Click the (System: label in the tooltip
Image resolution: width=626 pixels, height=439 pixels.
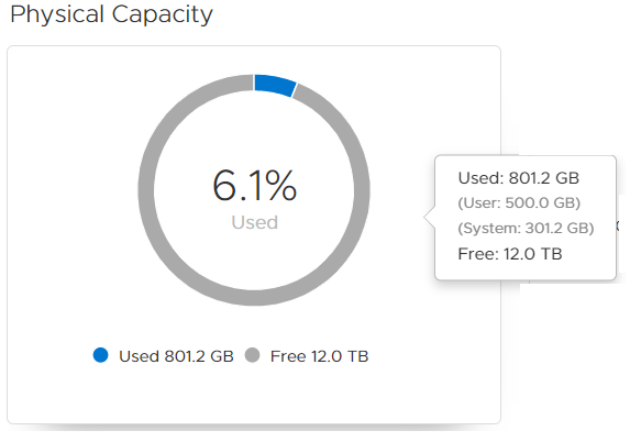pos(489,228)
